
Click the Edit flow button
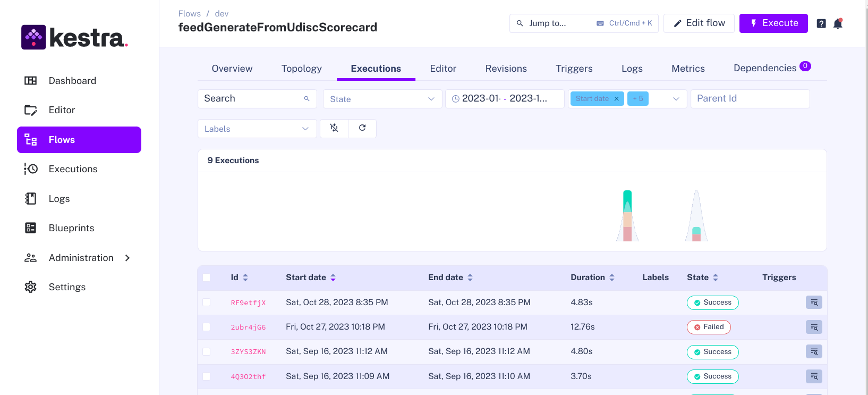pos(699,23)
